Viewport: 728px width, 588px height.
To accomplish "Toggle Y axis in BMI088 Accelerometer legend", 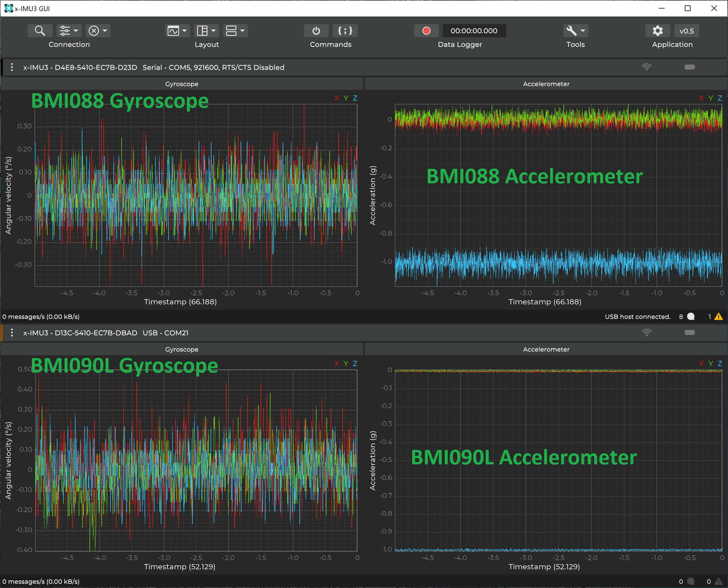I will click(711, 98).
